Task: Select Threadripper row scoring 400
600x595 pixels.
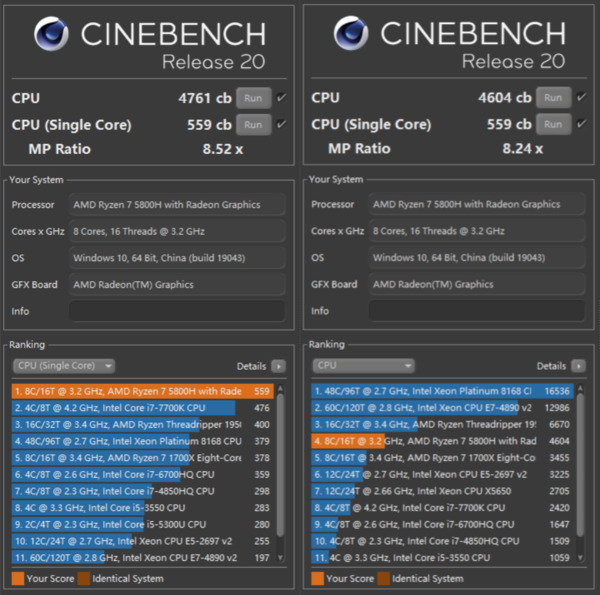Action: click(x=142, y=424)
